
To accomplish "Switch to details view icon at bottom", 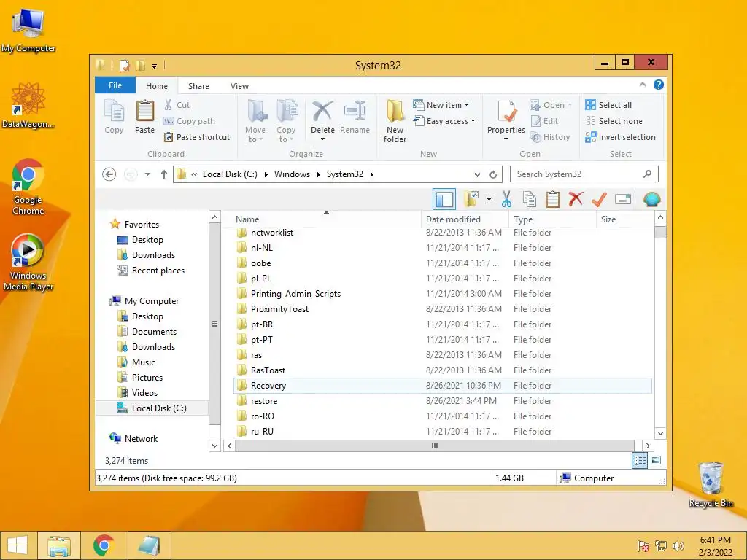I will (639, 461).
